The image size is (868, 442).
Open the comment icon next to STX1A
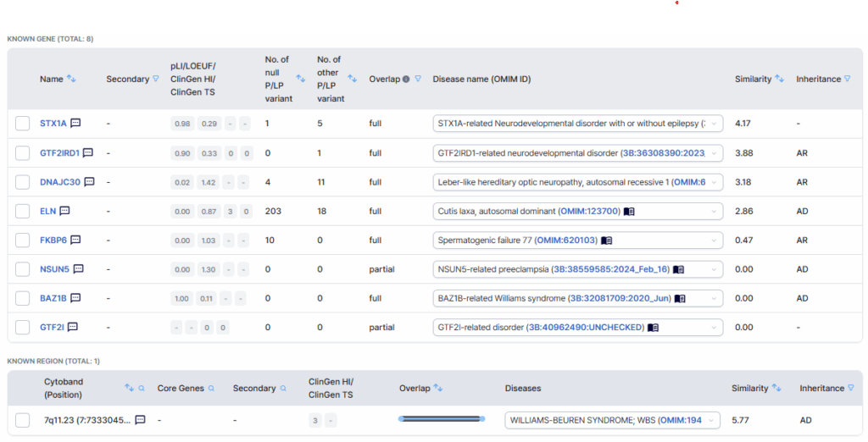coord(75,124)
